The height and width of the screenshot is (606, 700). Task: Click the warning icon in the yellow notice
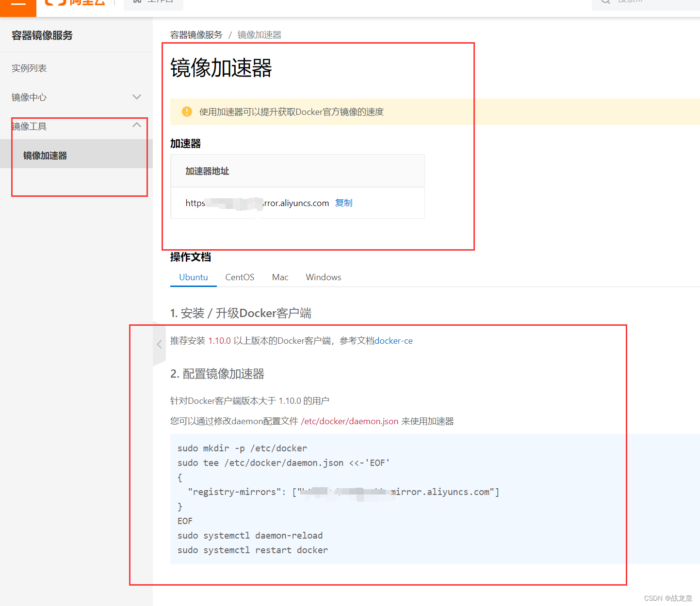click(x=187, y=112)
